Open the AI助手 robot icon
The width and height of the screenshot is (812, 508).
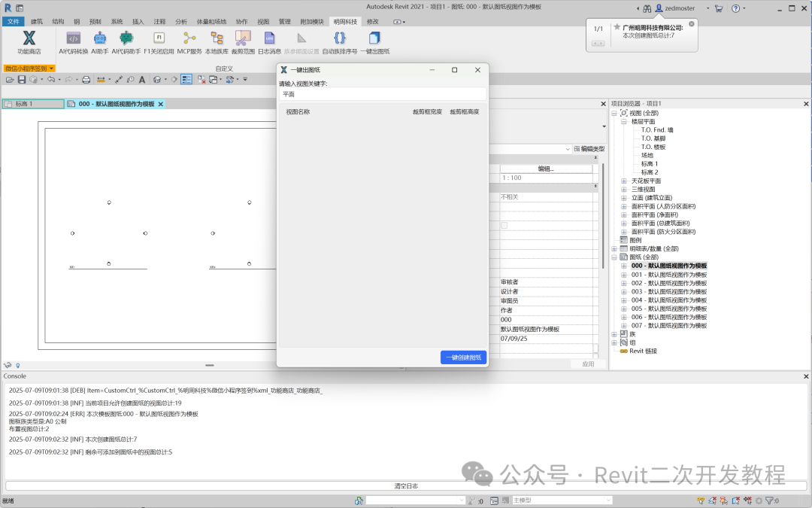click(100, 42)
